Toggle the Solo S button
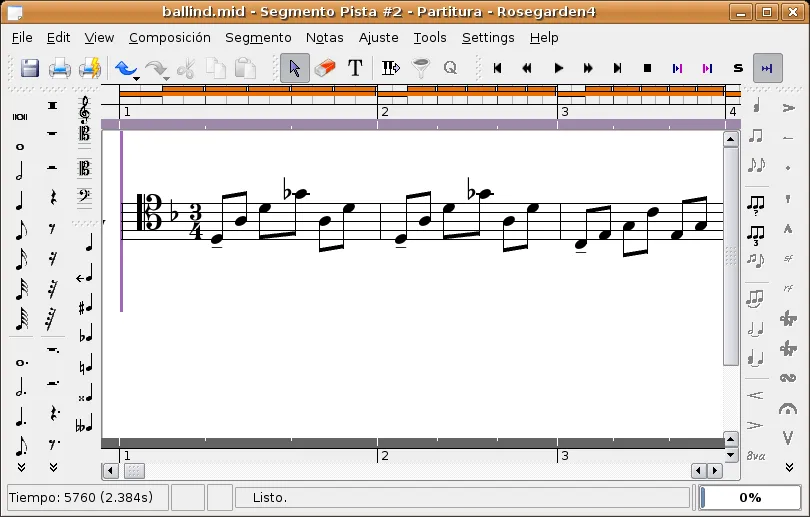This screenshot has height=517, width=810. pos(738,68)
